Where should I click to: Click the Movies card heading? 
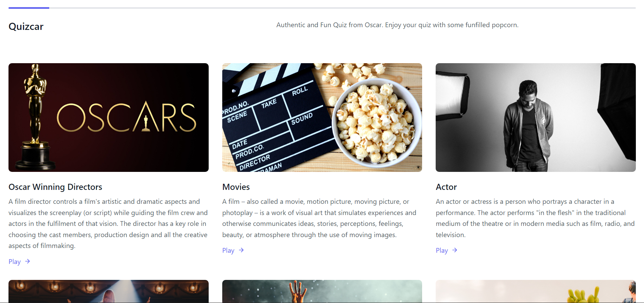[236, 187]
